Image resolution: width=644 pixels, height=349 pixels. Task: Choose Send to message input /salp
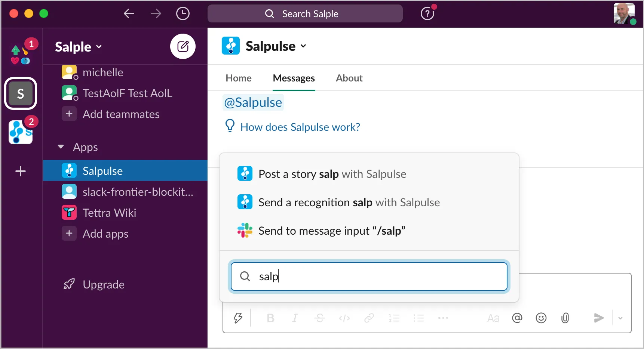(369, 231)
